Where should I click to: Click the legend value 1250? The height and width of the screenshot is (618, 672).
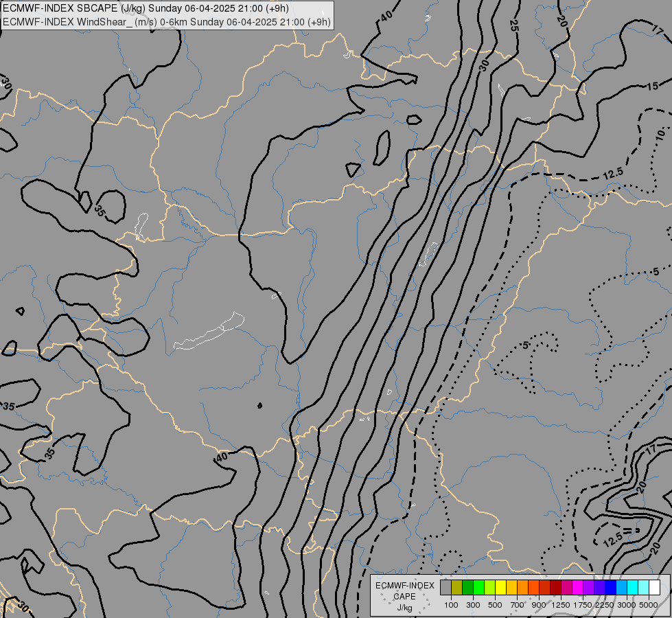(x=561, y=605)
